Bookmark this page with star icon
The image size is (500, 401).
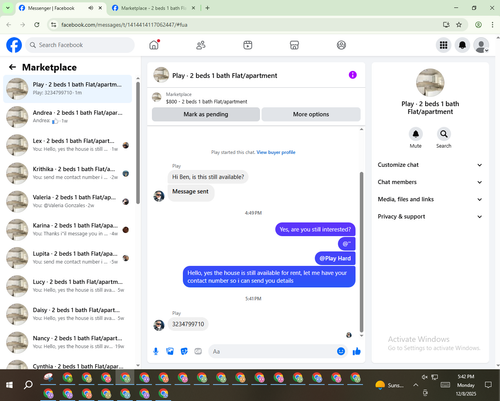point(459,25)
